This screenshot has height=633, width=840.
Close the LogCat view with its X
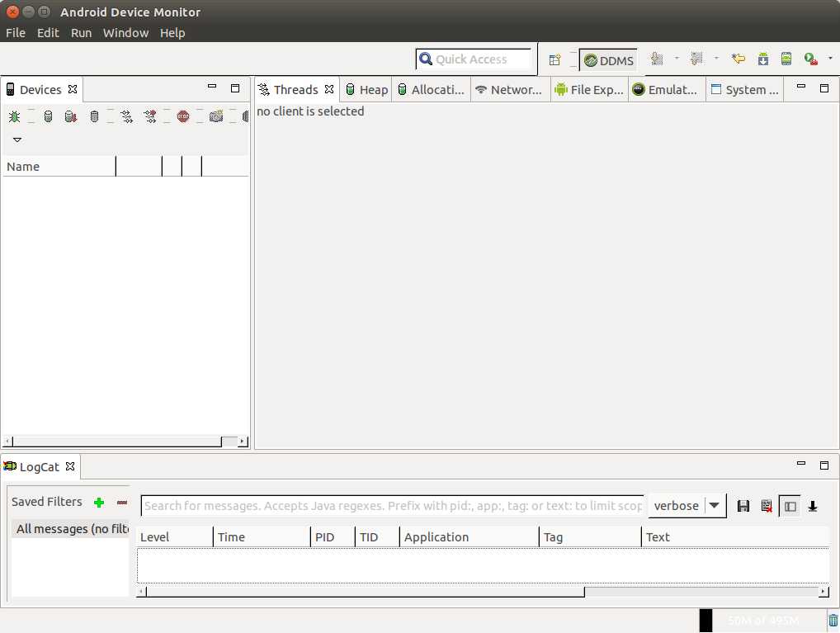(x=70, y=466)
